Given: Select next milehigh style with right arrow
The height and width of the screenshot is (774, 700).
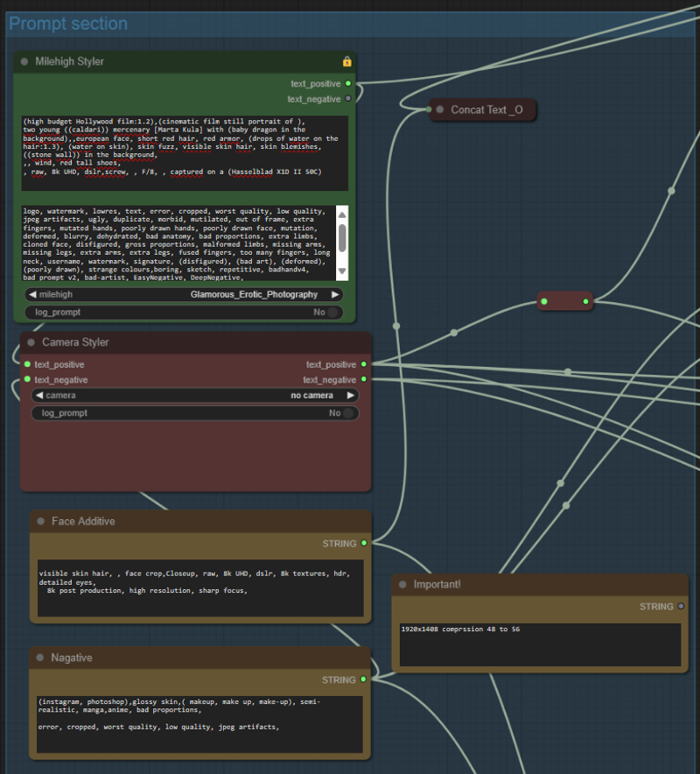Looking at the screenshot, I should tap(335, 295).
